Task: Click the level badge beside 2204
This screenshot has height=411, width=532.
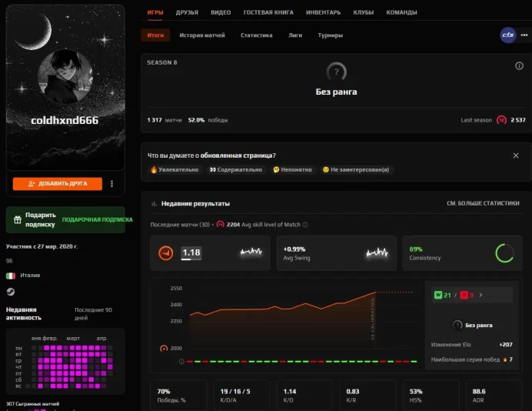Action: tap(220, 225)
